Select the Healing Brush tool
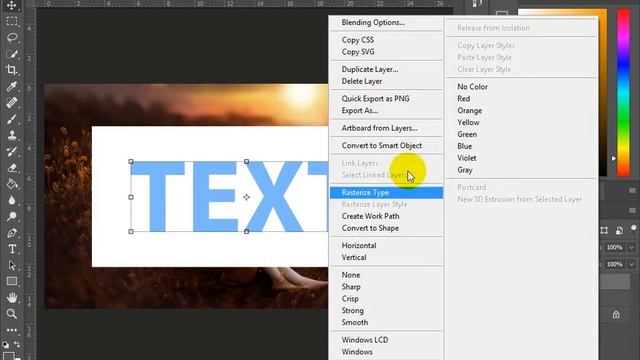640x360 pixels. (11, 103)
